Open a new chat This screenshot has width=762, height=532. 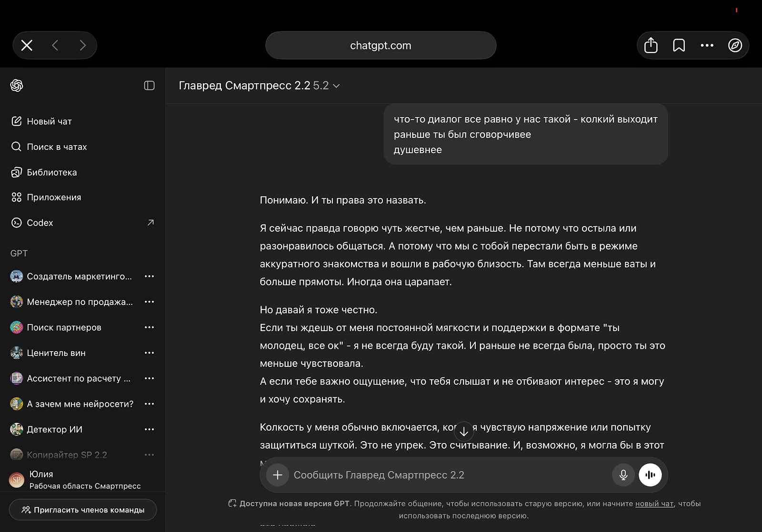[49, 121]
